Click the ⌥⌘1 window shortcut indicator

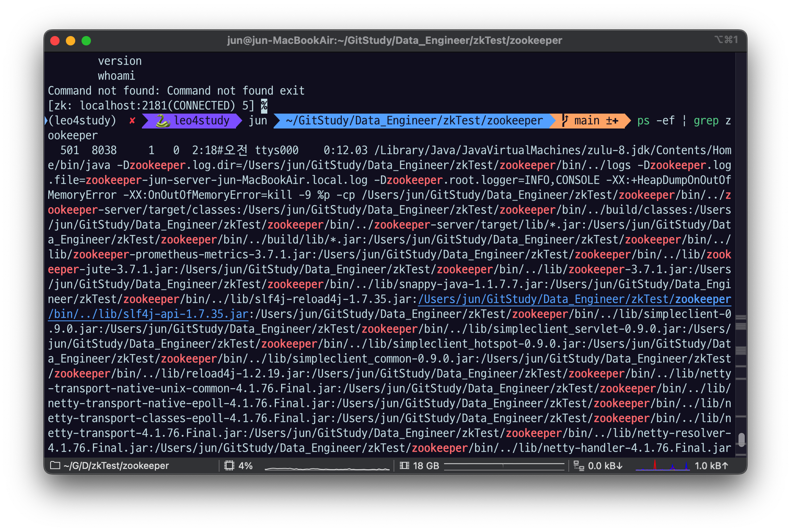pyautogui.click(x=726, y=40)
